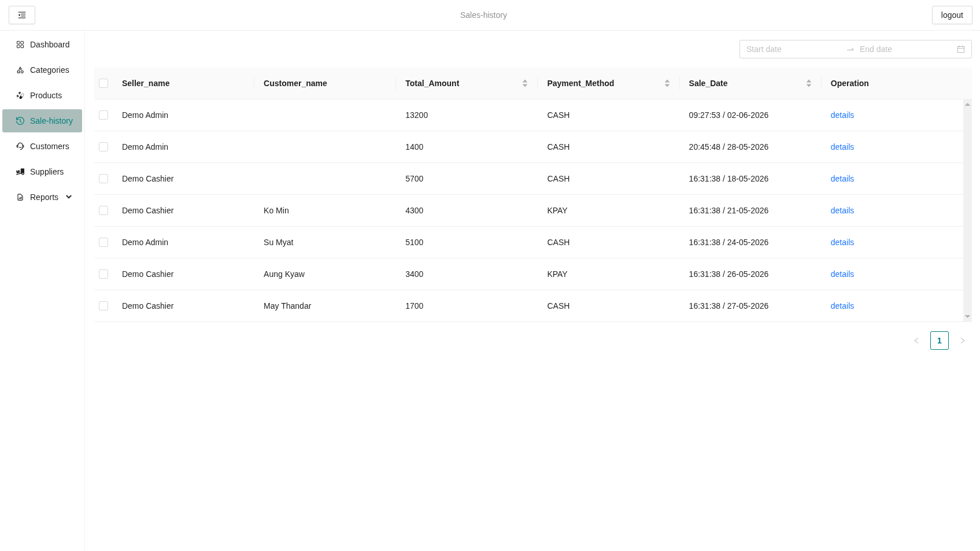Check the row with amount 5700
This screenshot has height=551, width=980.
click(103, 179)
